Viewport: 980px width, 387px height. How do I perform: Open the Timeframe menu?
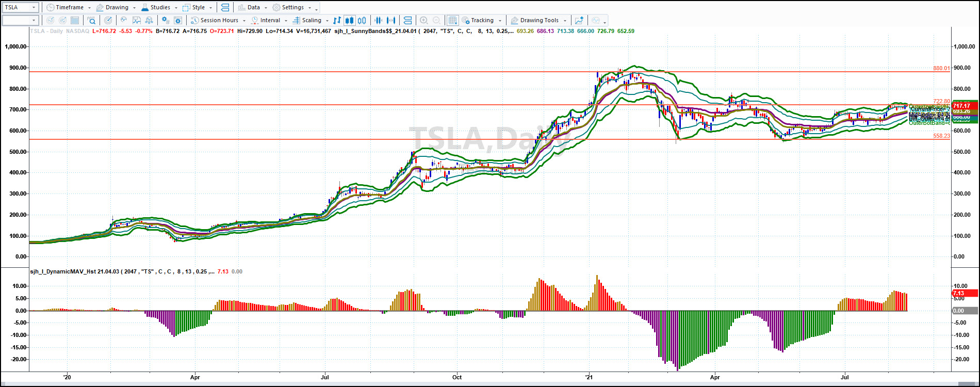point(69,7)
